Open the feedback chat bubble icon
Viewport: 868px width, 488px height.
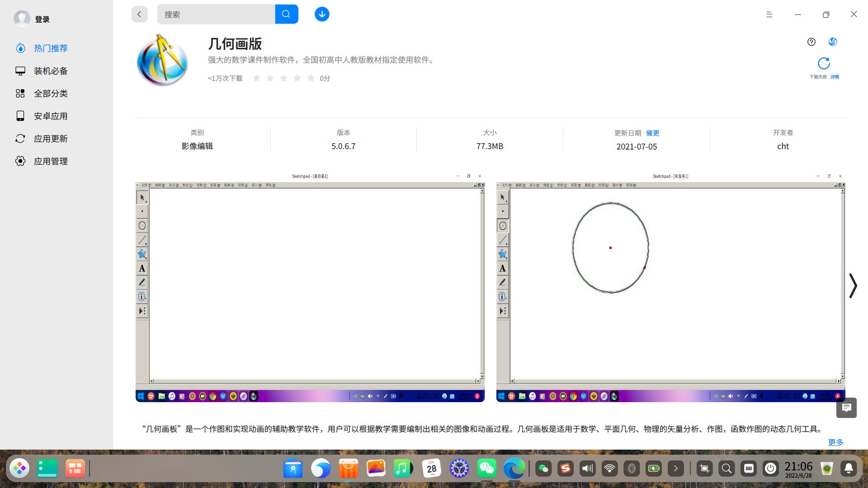point(846,408)
